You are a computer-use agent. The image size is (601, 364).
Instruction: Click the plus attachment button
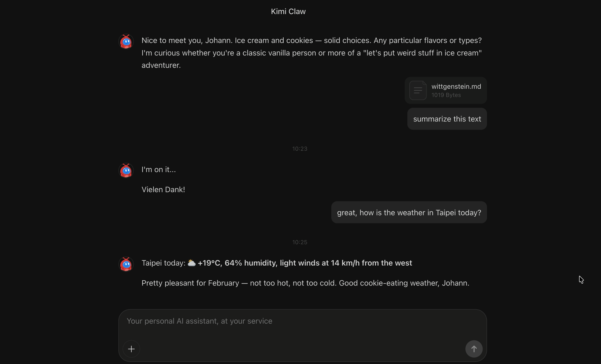[x=131, y=349]
